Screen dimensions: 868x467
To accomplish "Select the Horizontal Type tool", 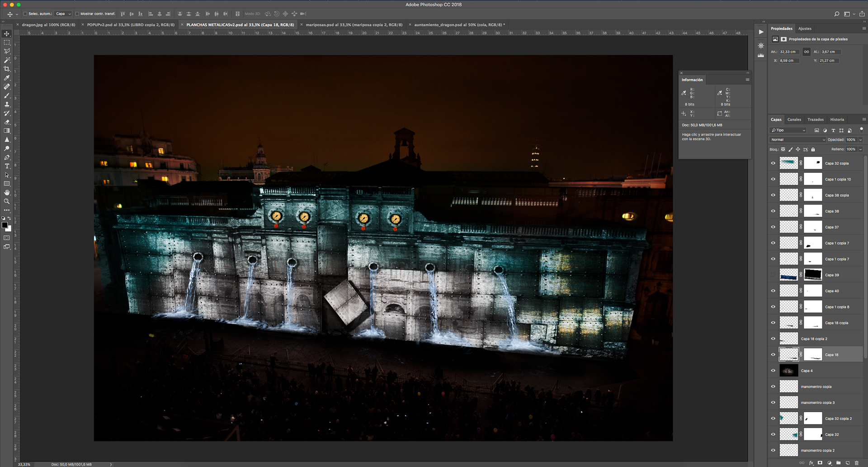I will point(7,166).
